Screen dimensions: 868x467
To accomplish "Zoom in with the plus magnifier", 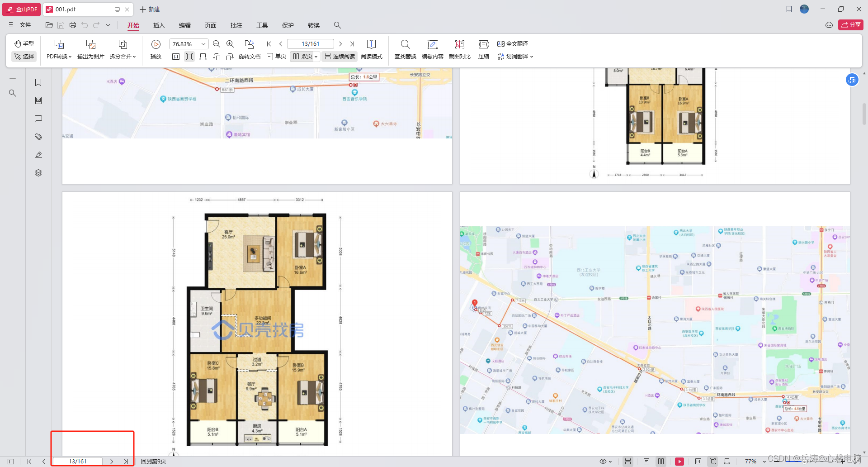I will pos(230,44).
